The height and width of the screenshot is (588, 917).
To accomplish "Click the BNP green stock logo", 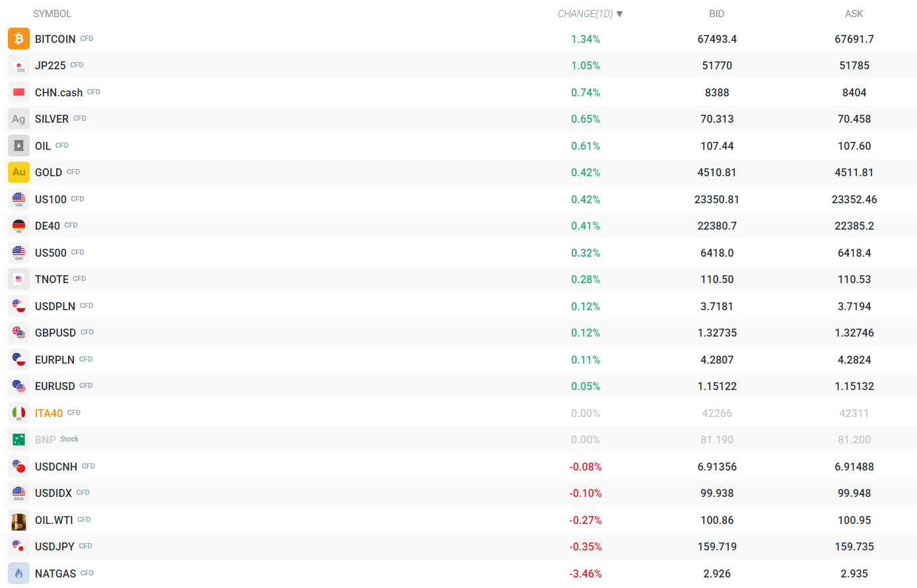I will (x=18, y=440).
